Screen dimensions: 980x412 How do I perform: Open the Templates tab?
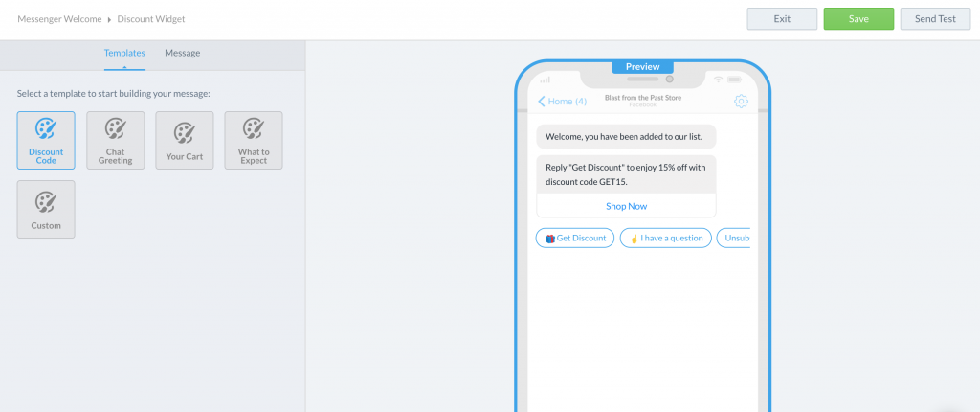coord(124,54)
